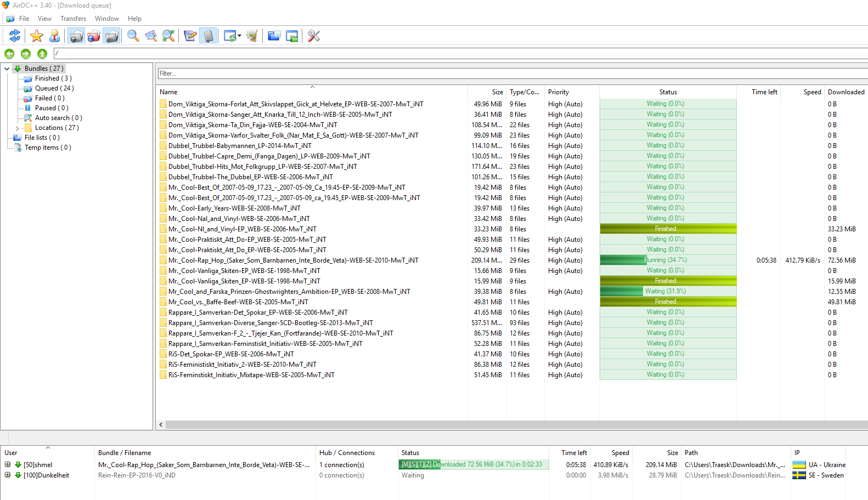Screen dimensions: 868x500
Task: Click the Reconnect arrows toolbar icon
Action: (15, 36)
